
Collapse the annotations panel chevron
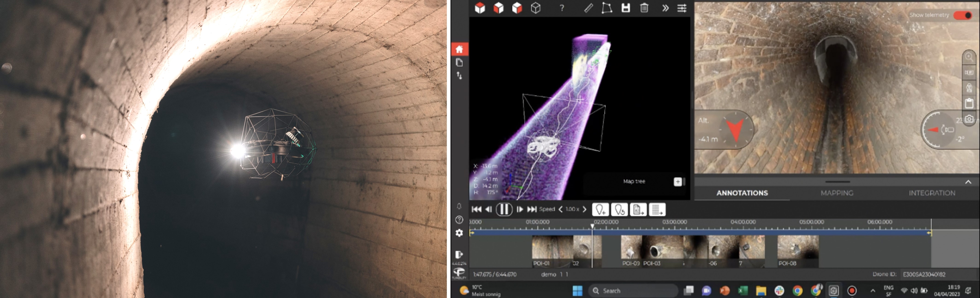(x=968, y=182)
